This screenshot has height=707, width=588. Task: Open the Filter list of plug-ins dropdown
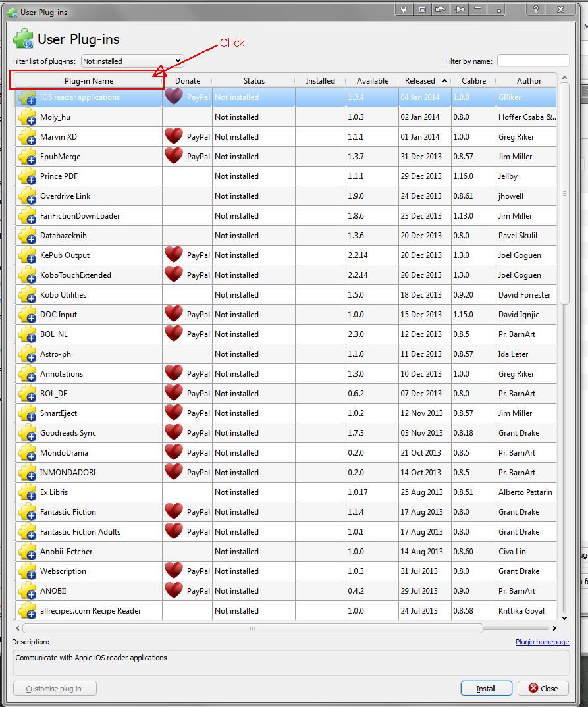pos(132,61)
